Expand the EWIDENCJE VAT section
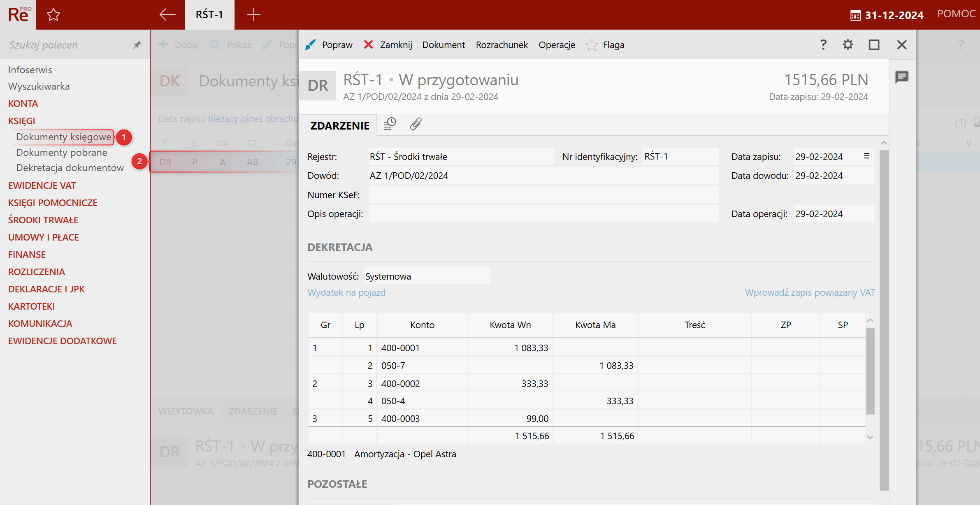 click(x=42, y=185)
